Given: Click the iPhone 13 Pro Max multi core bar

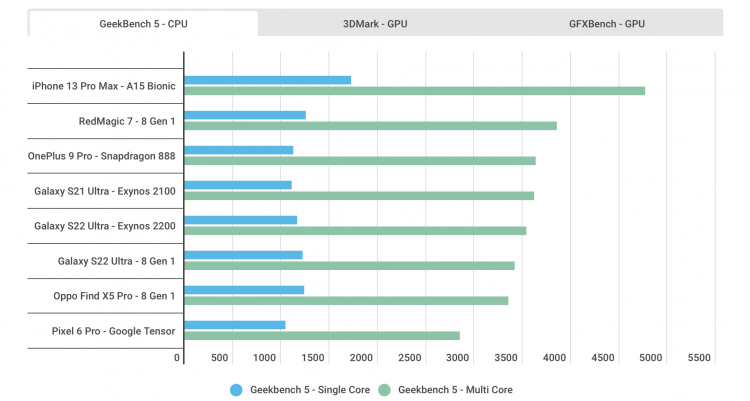Looking at the screenshot, I should pos(415,91).
